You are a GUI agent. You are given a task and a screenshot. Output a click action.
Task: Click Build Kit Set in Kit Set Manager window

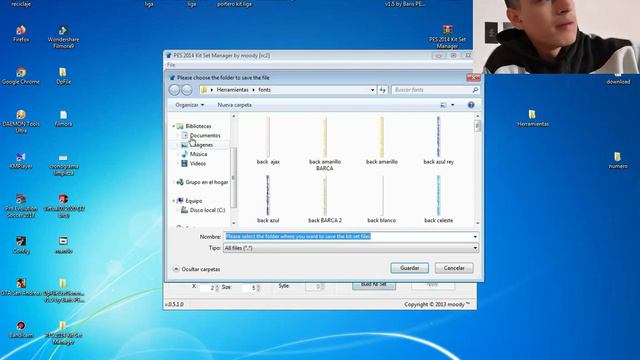373,285
